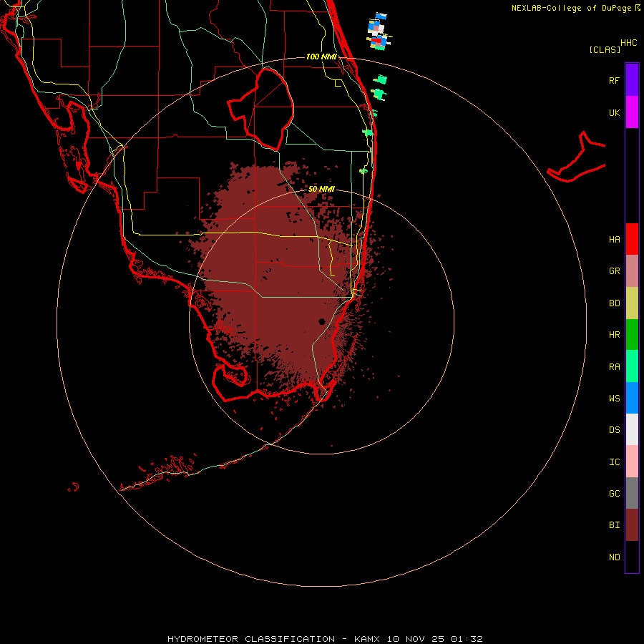Viewport: 644px width, 644px height.
Task: Click the GR legend label
Action: (x=614, y=271)
